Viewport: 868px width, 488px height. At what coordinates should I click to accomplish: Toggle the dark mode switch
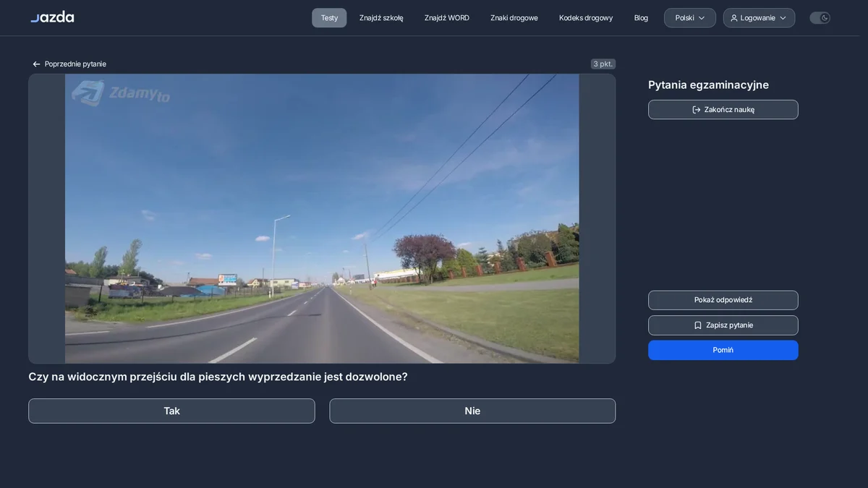[x=820, y=18]
